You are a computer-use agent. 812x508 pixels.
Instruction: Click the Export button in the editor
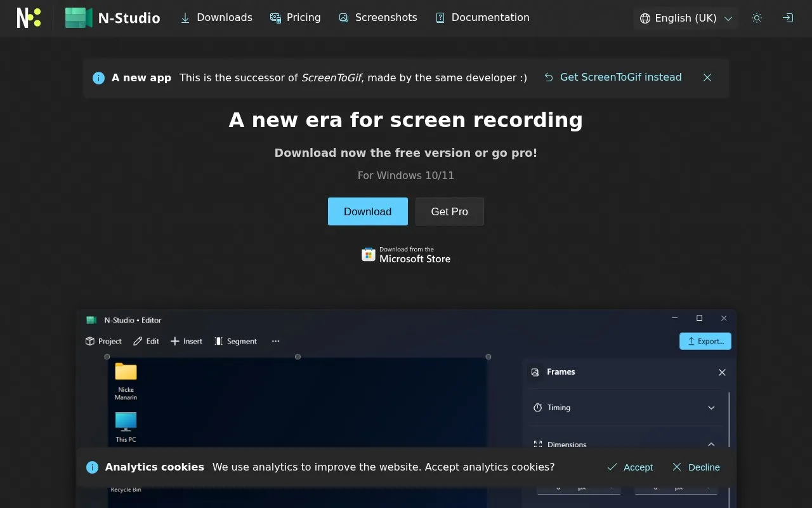(705, 341)
